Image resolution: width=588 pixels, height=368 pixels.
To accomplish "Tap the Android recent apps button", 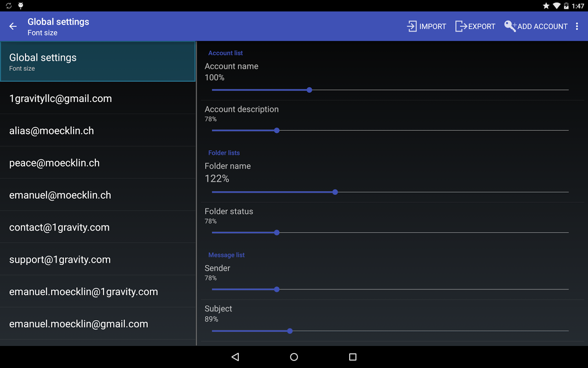I will click(353, 357).
